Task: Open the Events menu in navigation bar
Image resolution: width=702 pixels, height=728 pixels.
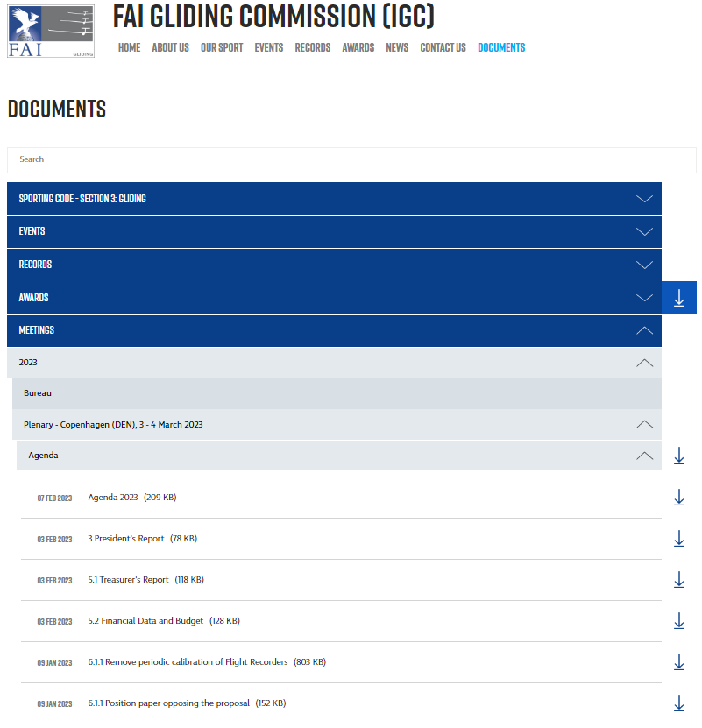Action: click(268, 47)
